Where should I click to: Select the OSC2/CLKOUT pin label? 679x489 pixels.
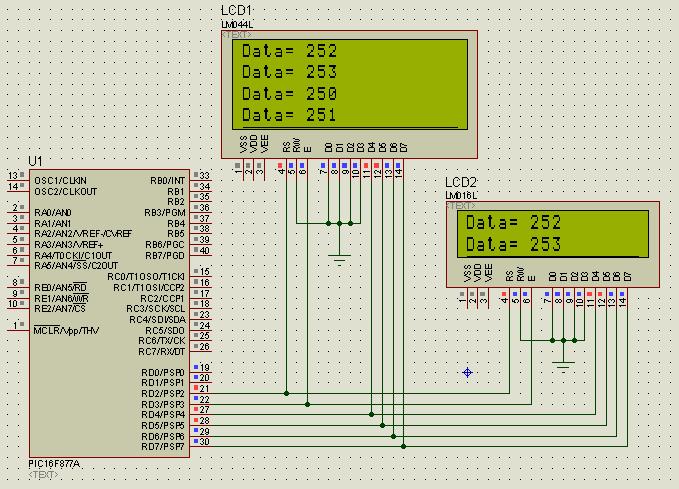point(65,191)
